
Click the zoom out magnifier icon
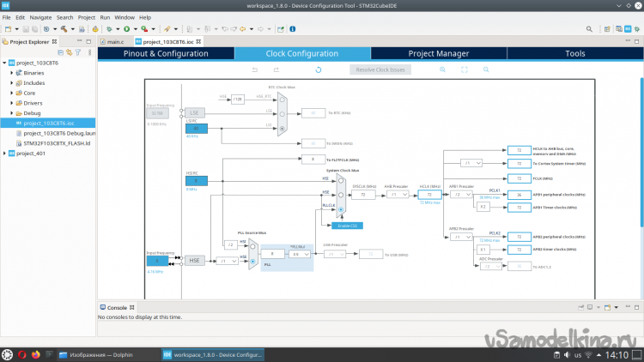point(486,69)
